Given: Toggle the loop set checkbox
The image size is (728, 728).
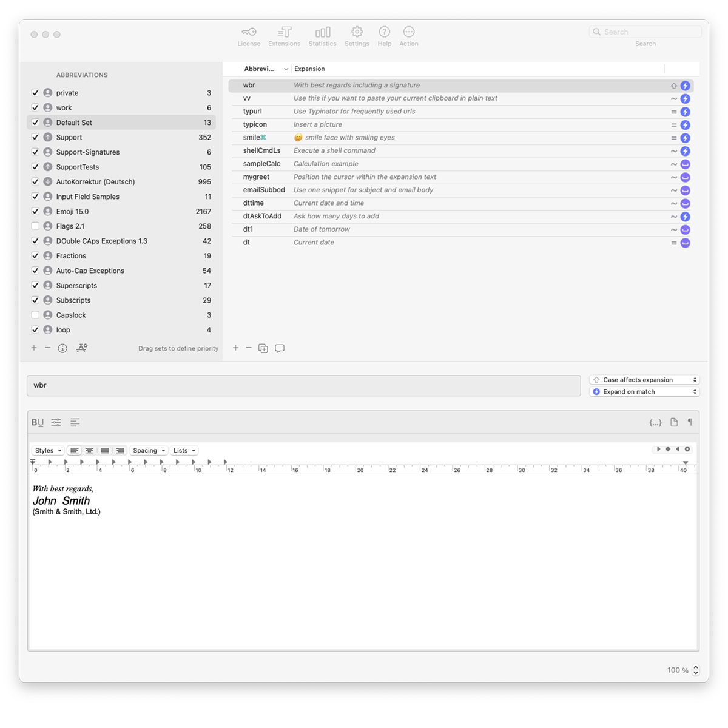Looking at the screenshot, I should 35,330.
